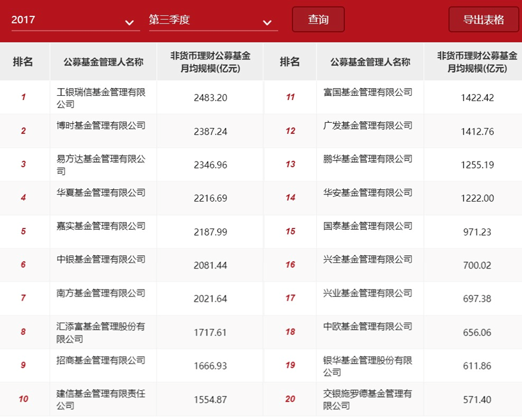This screenshot has width=522, height=420.
Task: Click the 排名 column header
Action: pyautogui.click(x=24, y=61)
